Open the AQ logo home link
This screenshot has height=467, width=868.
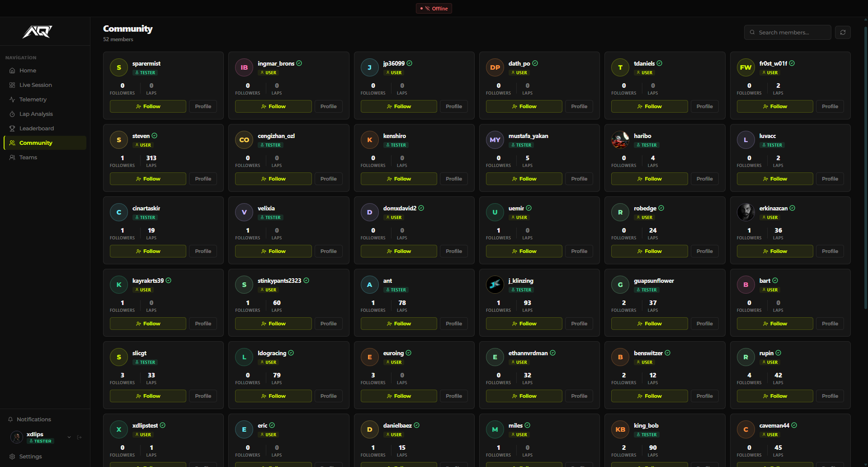(38, 32)
